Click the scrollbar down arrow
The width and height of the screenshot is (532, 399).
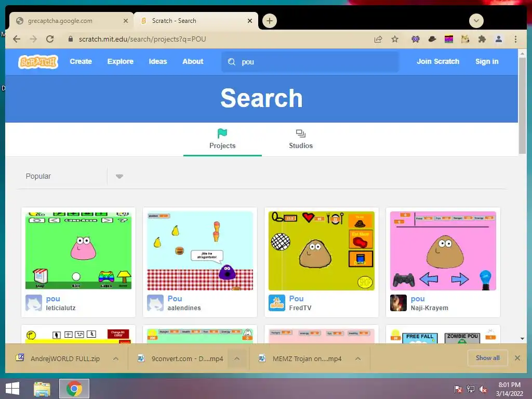[522, 339]
